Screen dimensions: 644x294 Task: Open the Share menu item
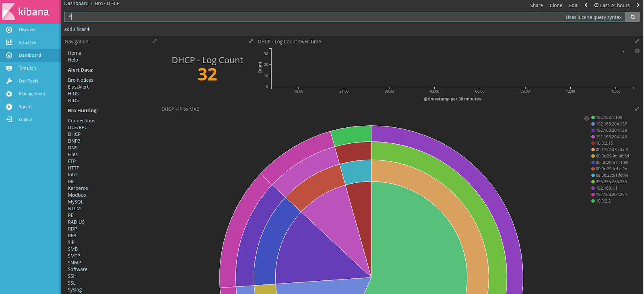click(x=537, y=5)
